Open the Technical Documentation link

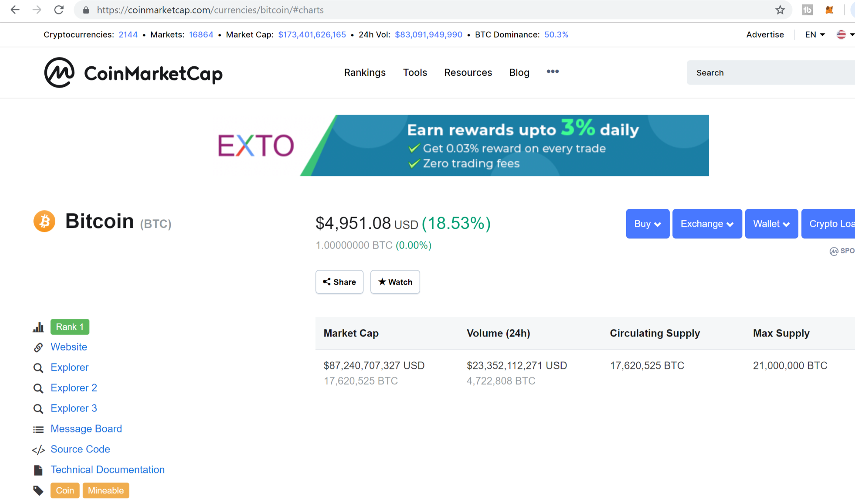(x=108, y=470)
